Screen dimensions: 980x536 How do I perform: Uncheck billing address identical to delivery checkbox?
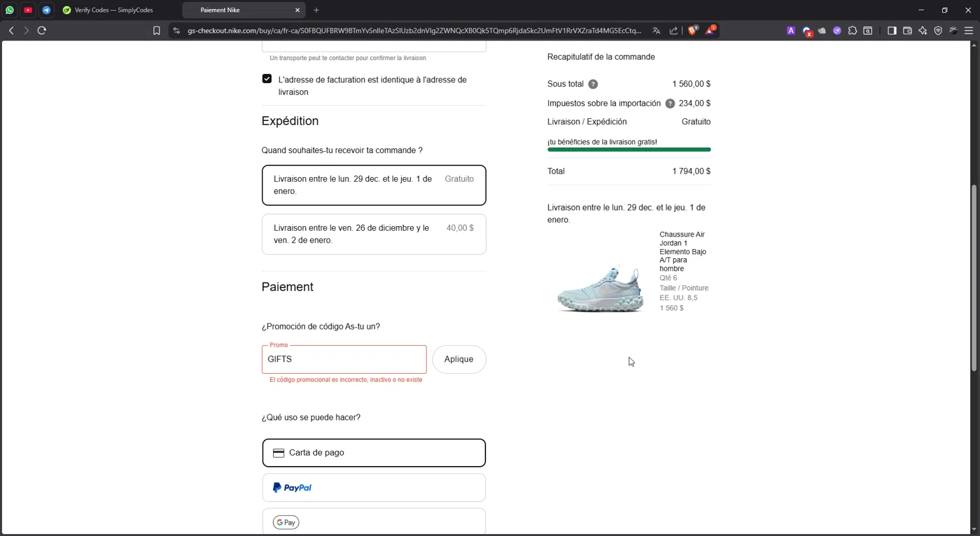[267, 78]
